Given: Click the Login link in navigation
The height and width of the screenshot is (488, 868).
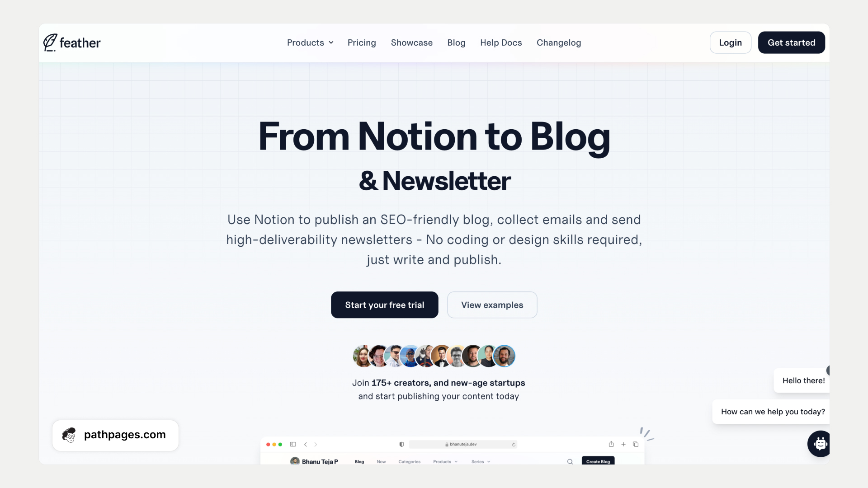Looking at the screenshot, I should tap(730, 42).
